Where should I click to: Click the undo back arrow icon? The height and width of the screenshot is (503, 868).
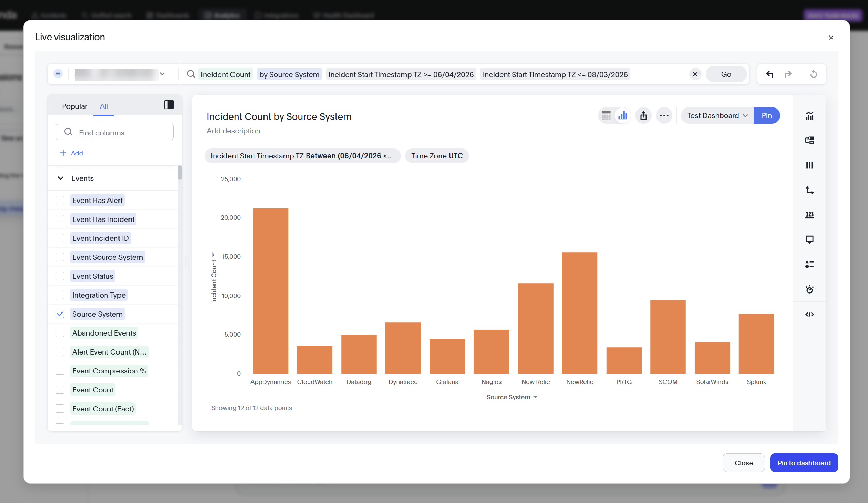(769, 74)
